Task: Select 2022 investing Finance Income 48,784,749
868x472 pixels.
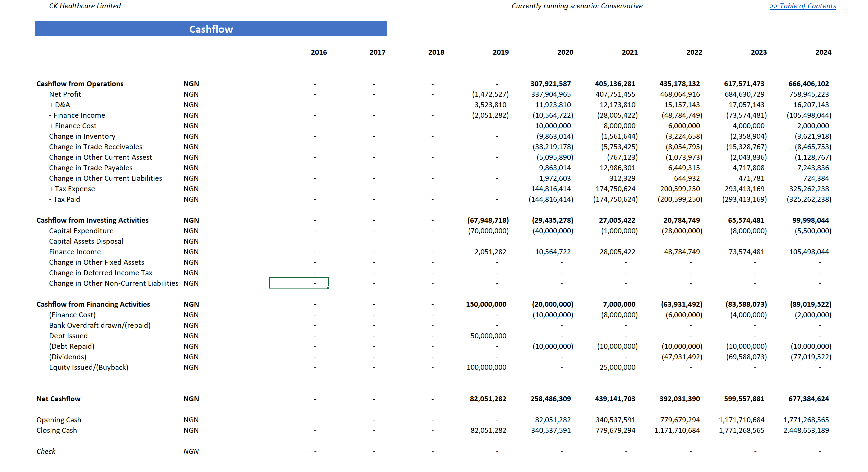Action: click(682, 251)
